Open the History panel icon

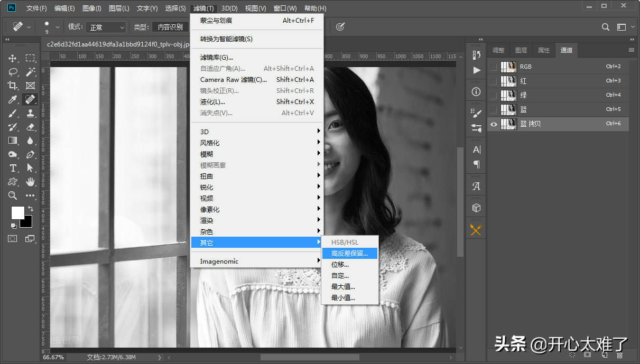point(477,55)
